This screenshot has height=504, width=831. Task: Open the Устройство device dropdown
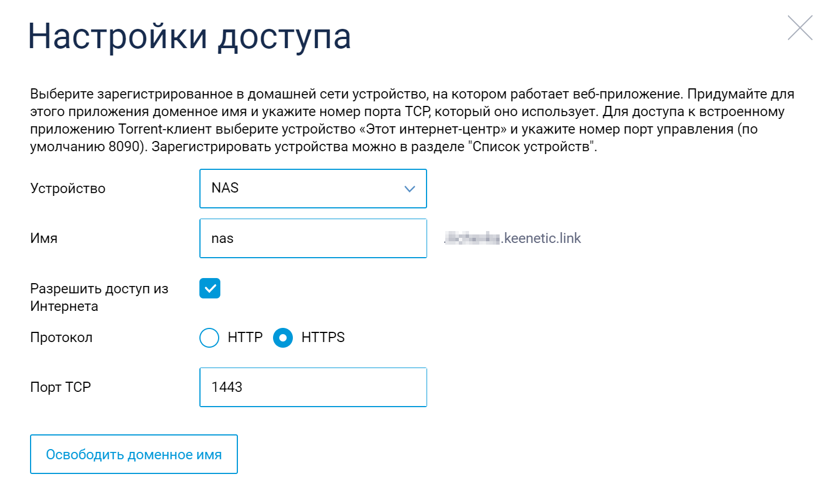pyautogui.click(x=313, y=189)
